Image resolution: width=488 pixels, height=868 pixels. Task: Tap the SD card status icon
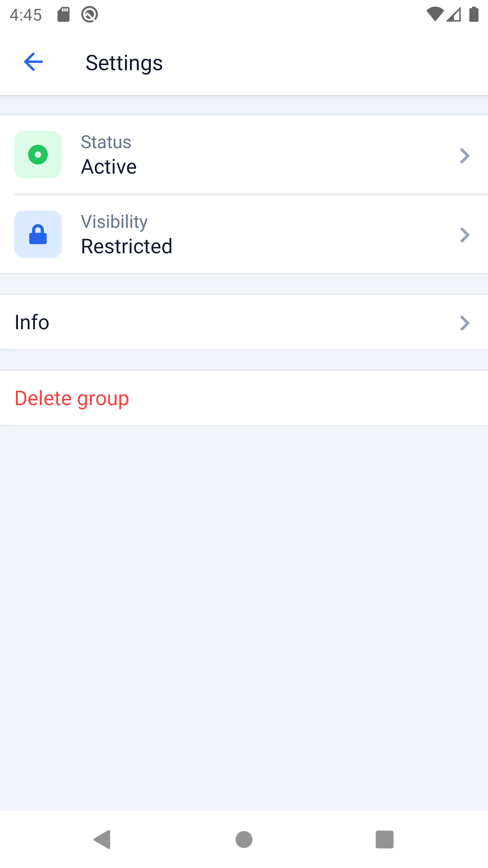tap(63, 15)
